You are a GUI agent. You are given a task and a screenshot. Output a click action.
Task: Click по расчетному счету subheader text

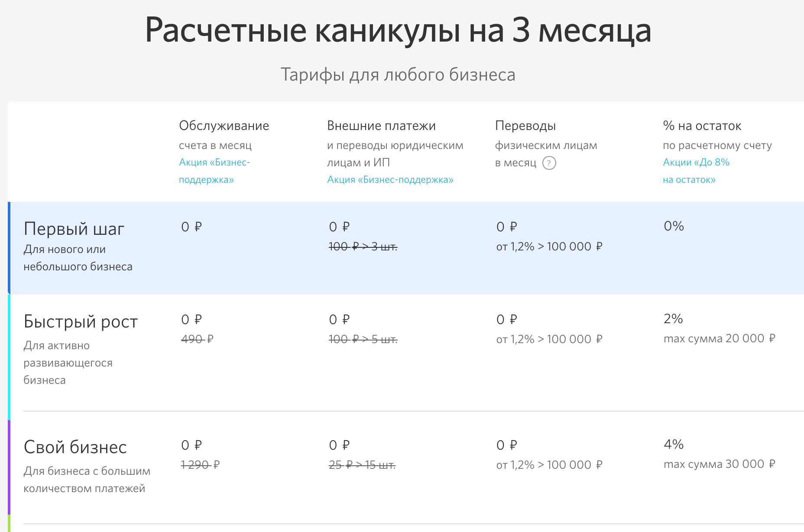717,145
